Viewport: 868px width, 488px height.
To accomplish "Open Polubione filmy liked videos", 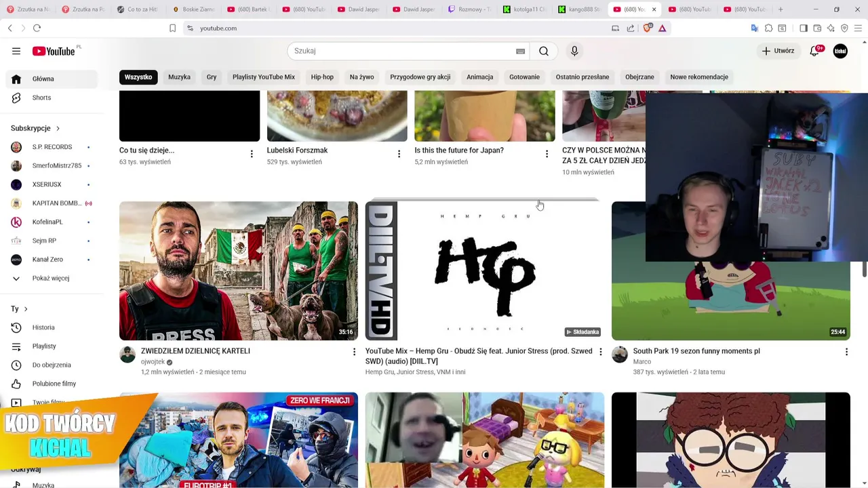I will pyautogui.click(x=52, y=384).
